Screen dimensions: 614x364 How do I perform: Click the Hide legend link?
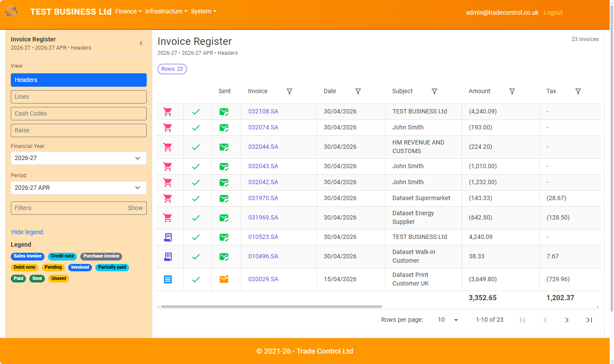click(27, 232)
